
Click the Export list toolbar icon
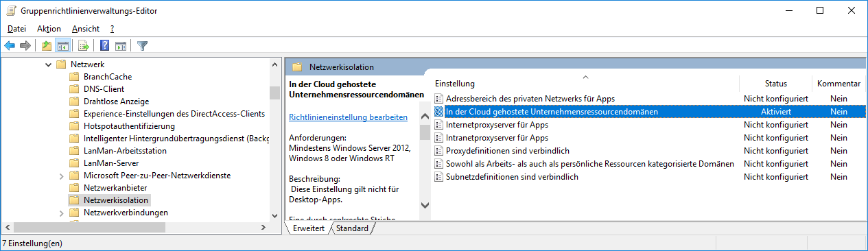pos(83,46)
